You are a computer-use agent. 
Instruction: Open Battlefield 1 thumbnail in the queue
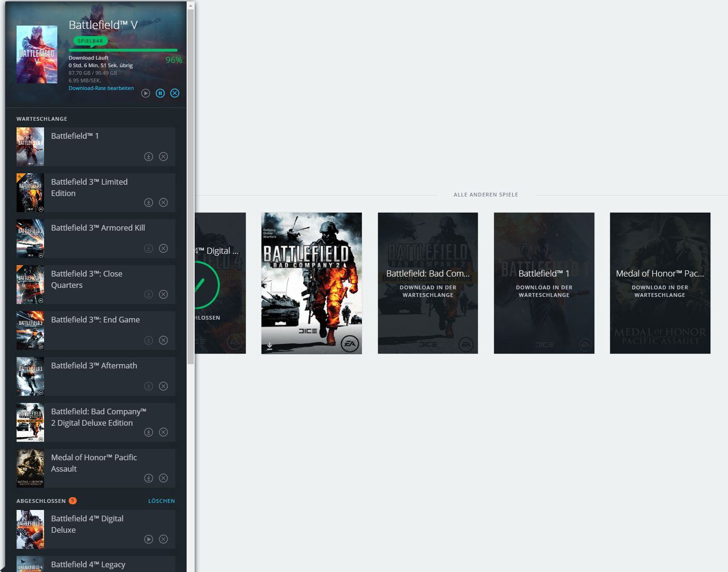point(30,147)
